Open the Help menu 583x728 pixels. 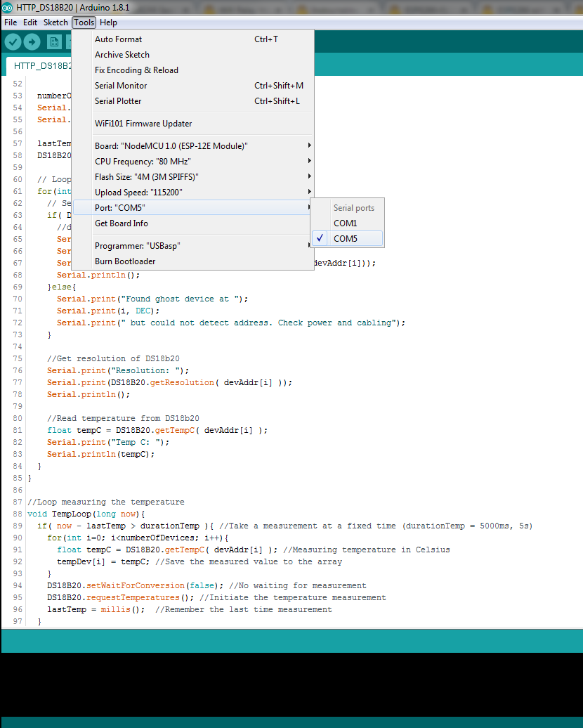(109, 22)
